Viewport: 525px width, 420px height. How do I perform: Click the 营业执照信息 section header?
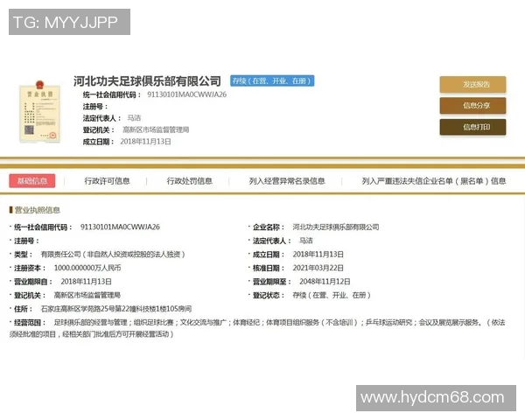pyautogui.click(x=37, y=210)
